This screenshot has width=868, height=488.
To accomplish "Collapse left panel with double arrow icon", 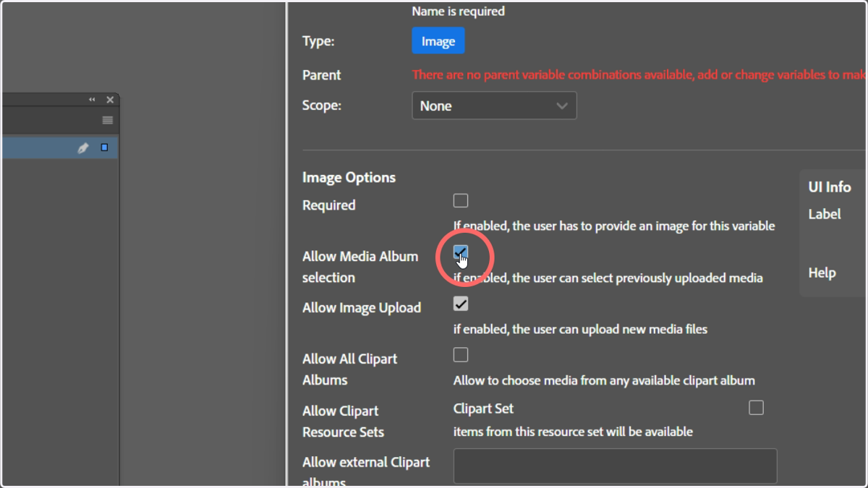I will [92, 100].
